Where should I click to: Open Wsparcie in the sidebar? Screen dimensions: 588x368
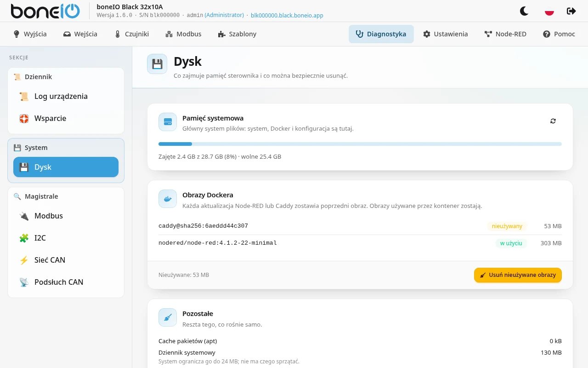point(66,118)
